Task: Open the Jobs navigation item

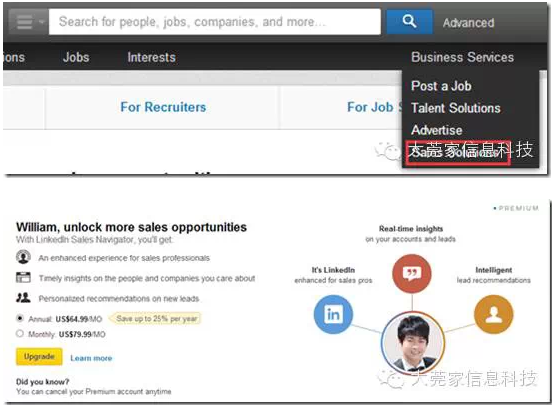Action: tap(76, 57)
